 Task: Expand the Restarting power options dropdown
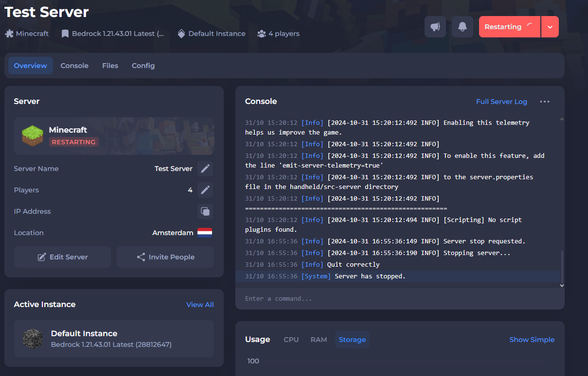(x=550, y=27)
